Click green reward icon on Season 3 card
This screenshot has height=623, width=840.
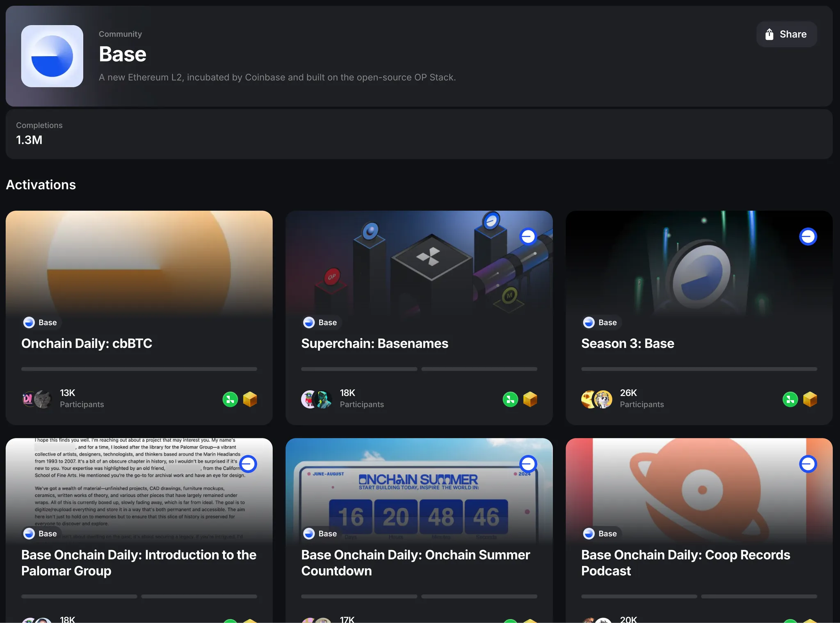(x=790, y=399)
